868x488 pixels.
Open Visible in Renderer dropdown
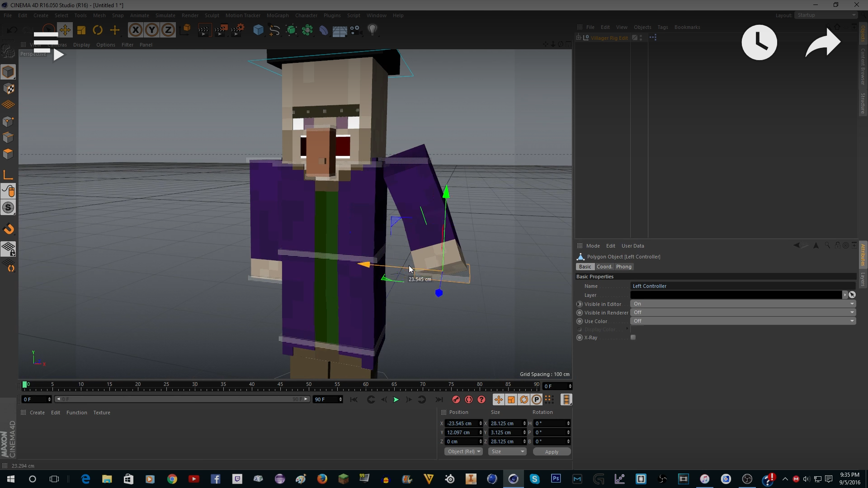pyautogui.click(x=743, y=312)
